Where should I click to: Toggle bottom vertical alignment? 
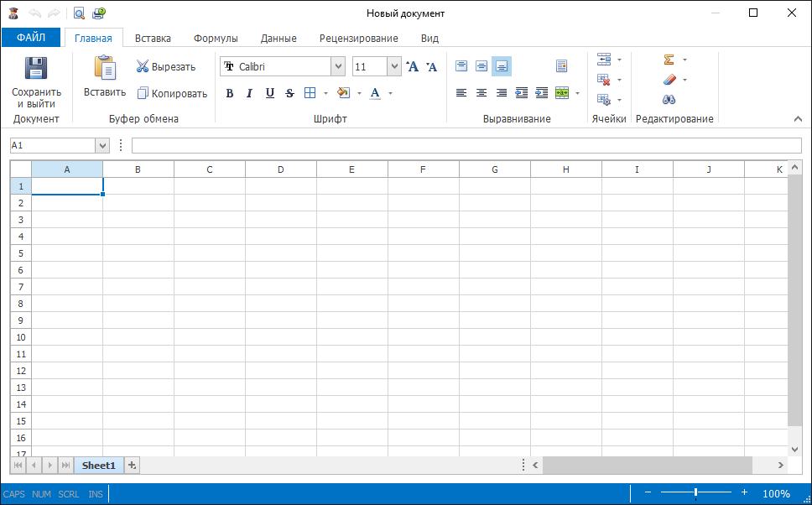tap(502, 65)
